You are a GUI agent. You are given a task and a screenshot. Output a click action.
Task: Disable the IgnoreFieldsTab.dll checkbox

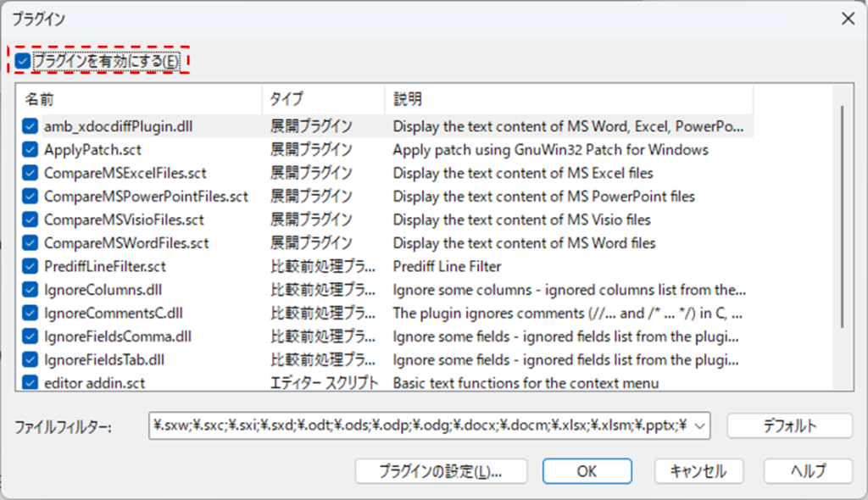31,359
